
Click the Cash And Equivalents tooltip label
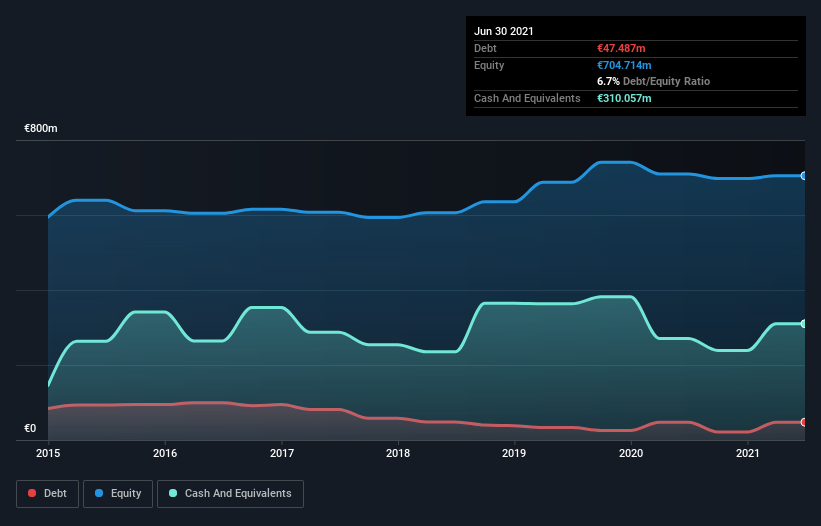(527, 98)
